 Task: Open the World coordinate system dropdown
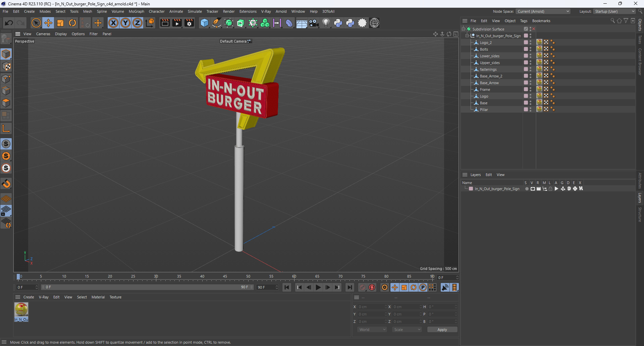372,330
